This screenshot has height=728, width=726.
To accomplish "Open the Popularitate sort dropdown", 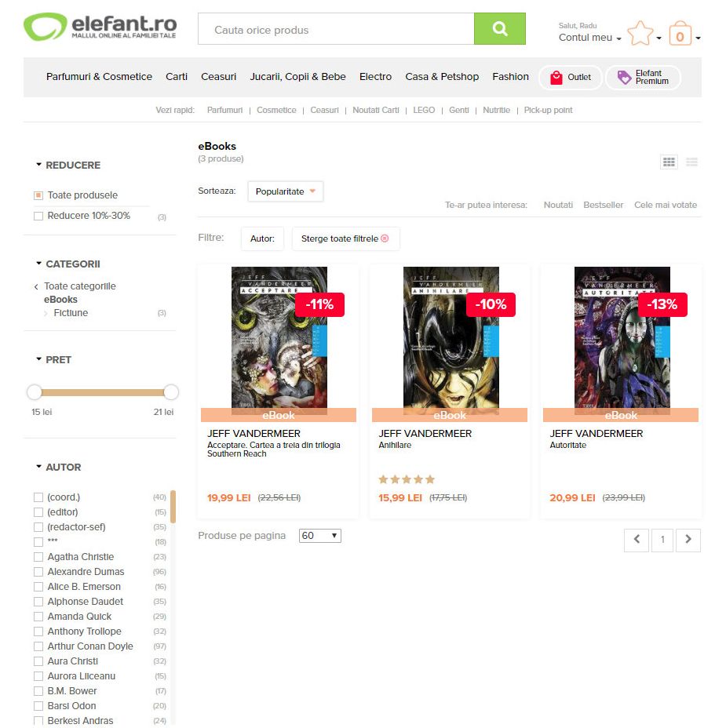I will tap(285, 191).
